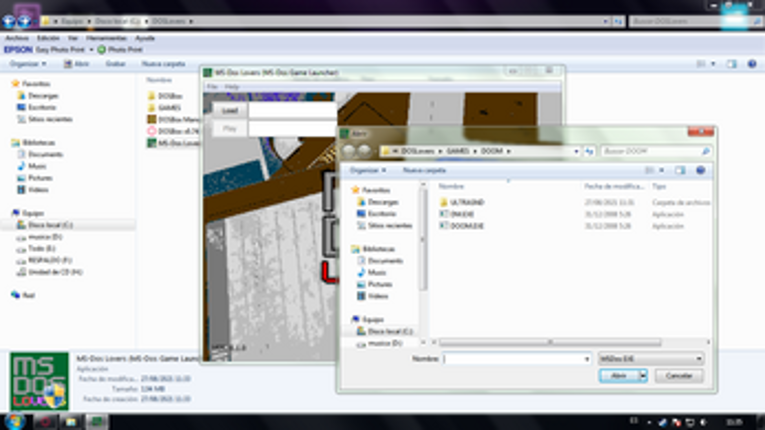Open the Help menu in MS-Dos Lovers
The image size is (765, 430).
pos(232,86)
